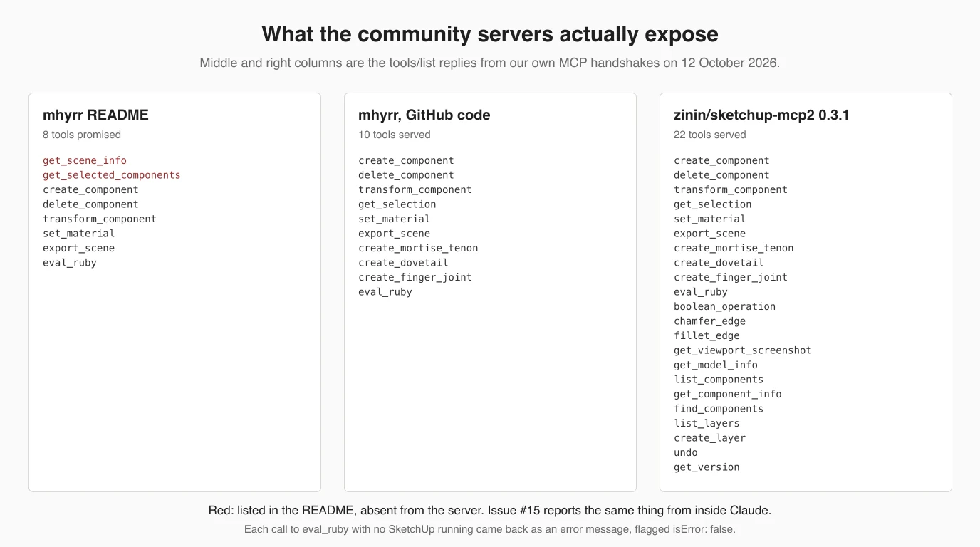The image size is (980, 547).
Task: Click the footnote mentioning Issue #15
Action: click(490, 510)
